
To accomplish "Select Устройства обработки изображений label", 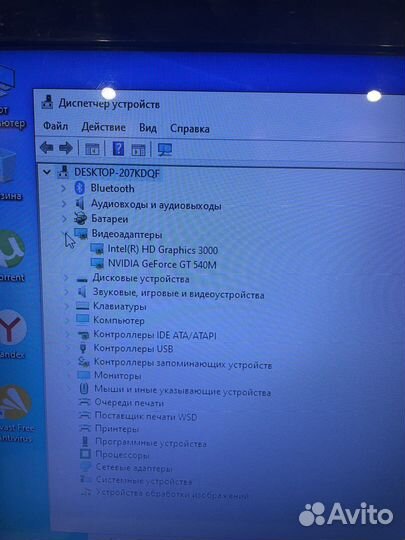I will click(x=172, y=494).
